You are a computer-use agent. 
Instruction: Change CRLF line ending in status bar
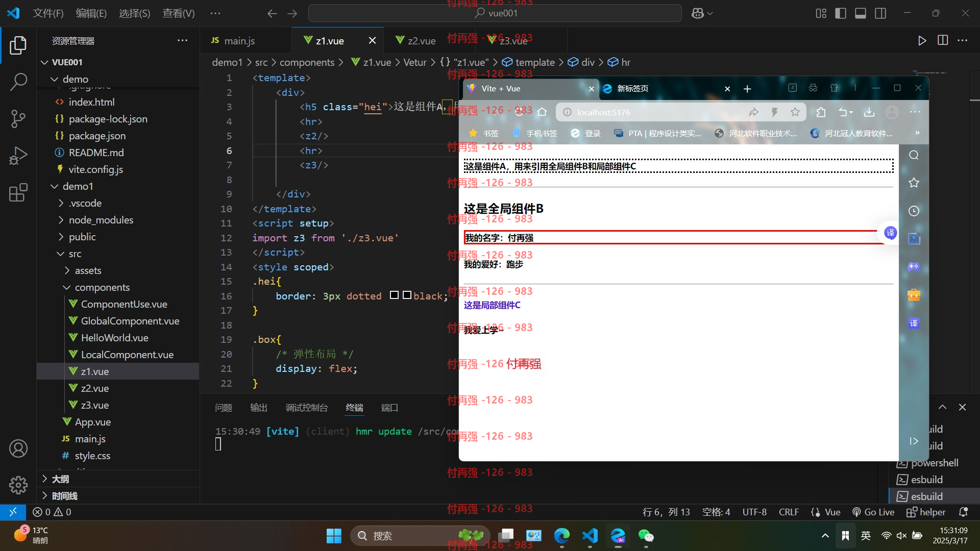click(x=789, y=512)
